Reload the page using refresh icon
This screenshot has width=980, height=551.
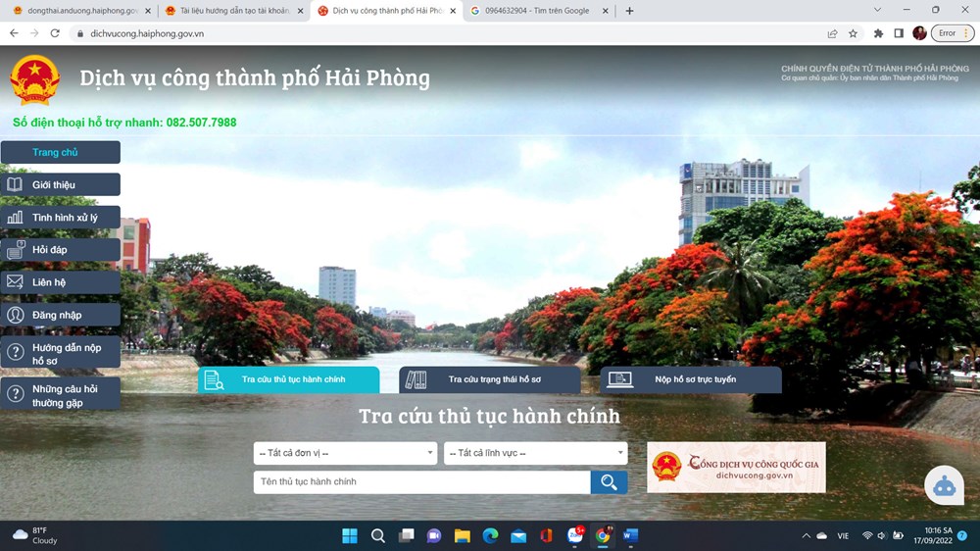(55, 33)
